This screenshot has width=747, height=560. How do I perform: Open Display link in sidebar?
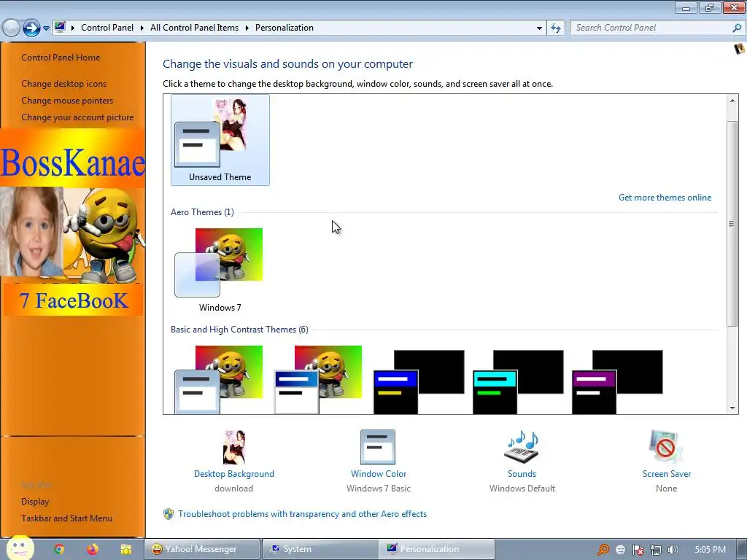[35, 502]
